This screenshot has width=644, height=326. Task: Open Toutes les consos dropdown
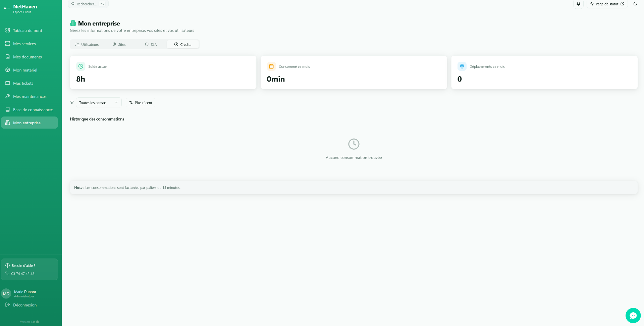click(x=99, y=103)
